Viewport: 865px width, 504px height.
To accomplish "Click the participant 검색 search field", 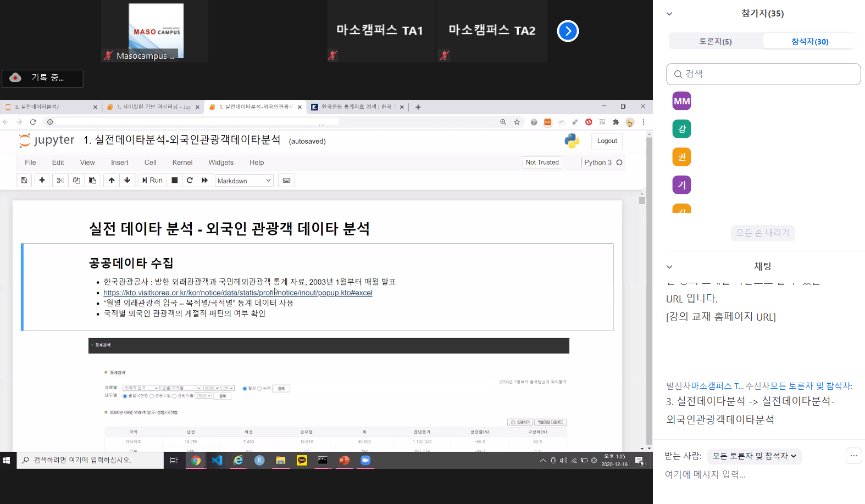I will click(763, 74).
